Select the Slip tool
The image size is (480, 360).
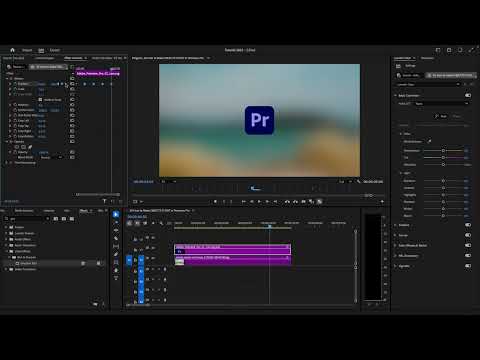(x=116, y=246)
